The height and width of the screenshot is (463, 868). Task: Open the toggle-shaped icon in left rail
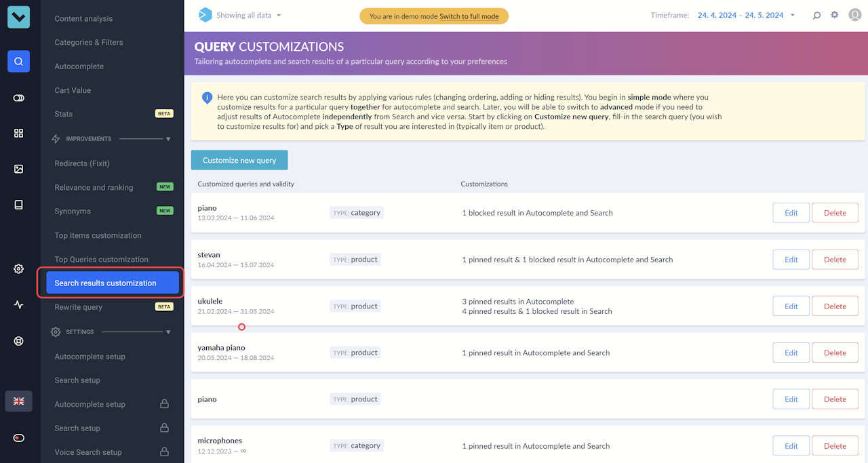point(18,98)
